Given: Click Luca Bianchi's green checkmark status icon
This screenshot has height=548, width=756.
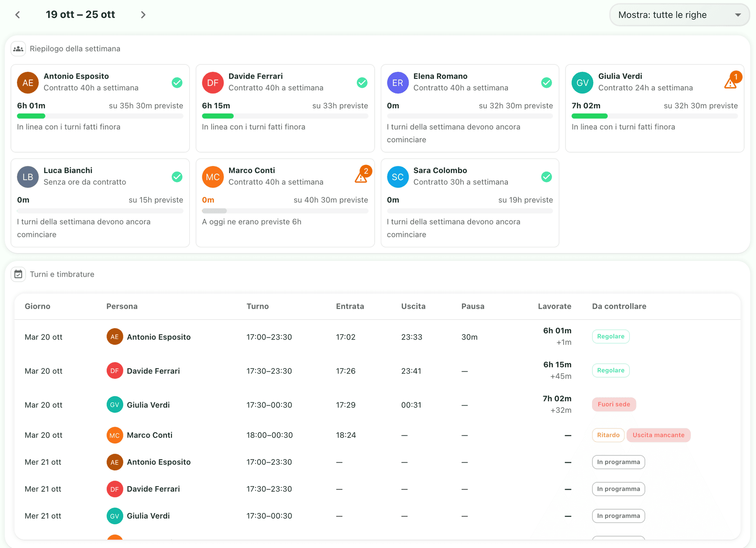Looking at the screenshot, I should (177, 177).
